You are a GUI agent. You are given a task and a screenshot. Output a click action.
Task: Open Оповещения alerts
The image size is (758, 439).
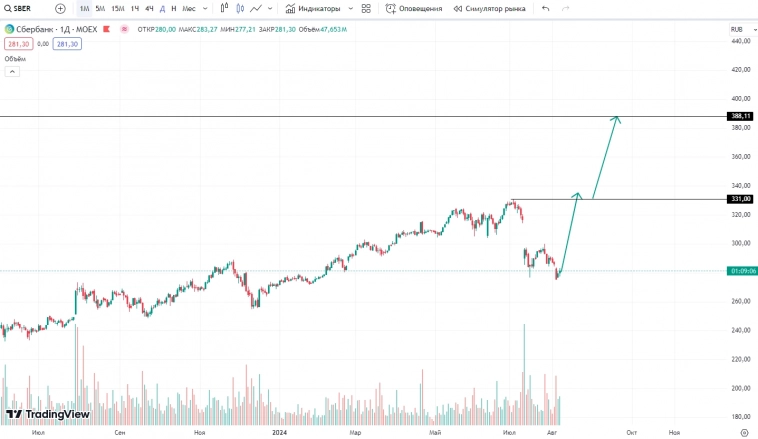pyautogui.click(x=414, y=8)
